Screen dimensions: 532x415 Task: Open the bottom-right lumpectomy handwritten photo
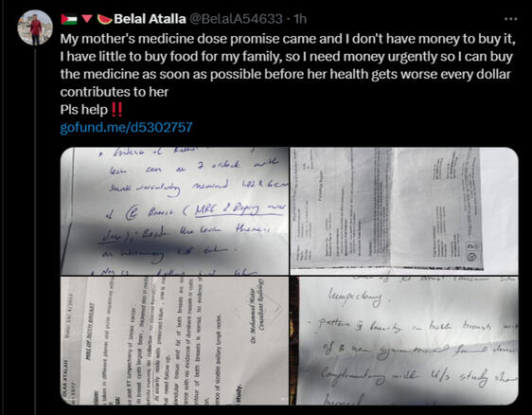(x=404, y=341)
